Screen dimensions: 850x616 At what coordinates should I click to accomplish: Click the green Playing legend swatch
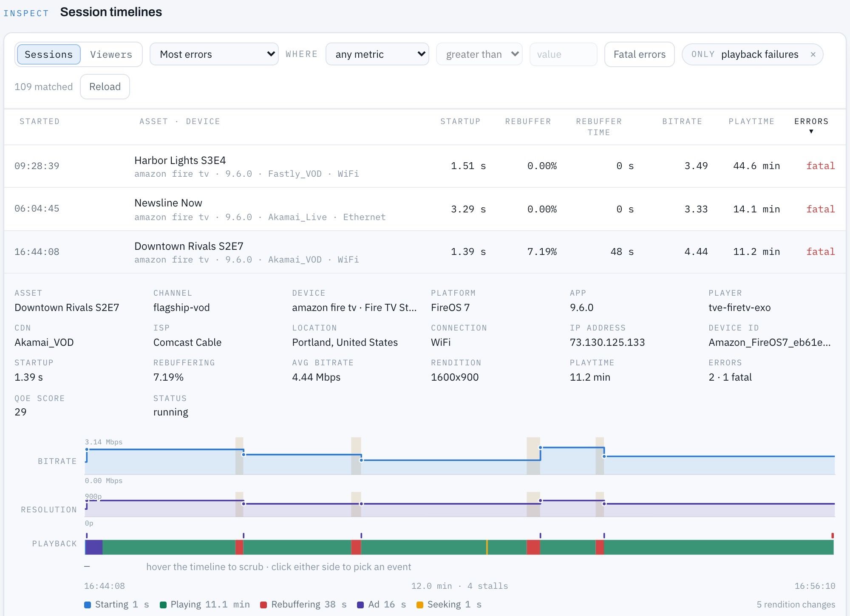[x=163, y=605]
